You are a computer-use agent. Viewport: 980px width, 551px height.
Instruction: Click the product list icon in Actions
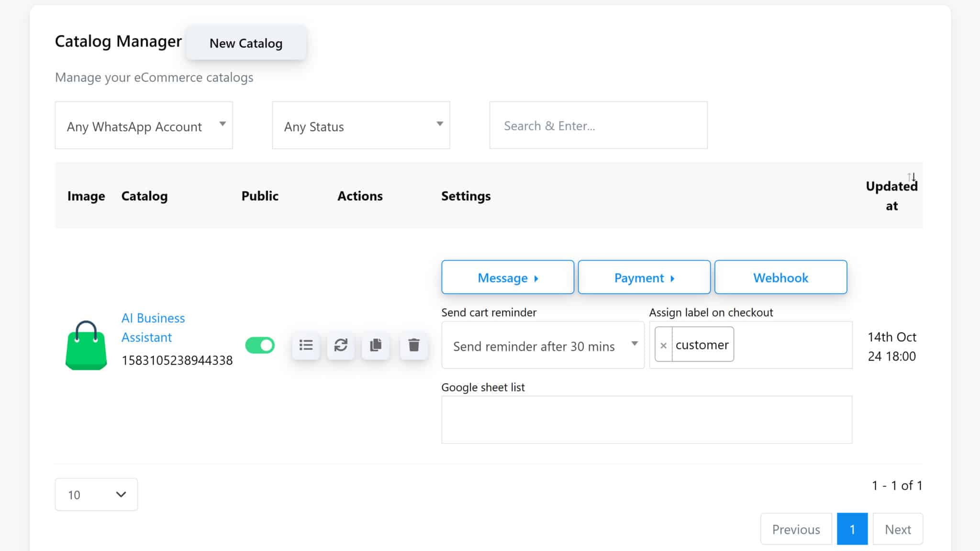click(306, 345)
